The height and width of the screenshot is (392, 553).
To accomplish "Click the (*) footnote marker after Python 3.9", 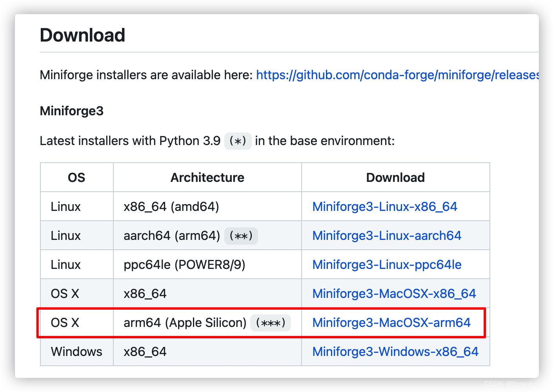I will (x=238, y=141).
